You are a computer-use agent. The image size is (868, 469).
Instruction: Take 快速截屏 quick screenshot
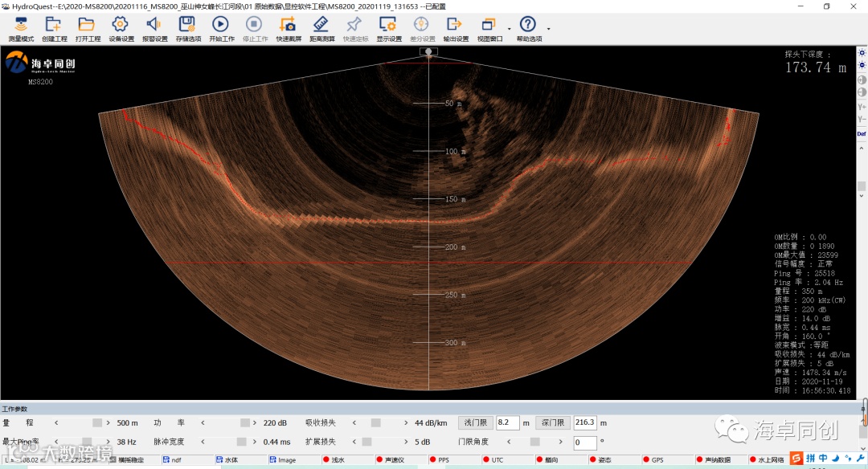(x=288, y=25)
